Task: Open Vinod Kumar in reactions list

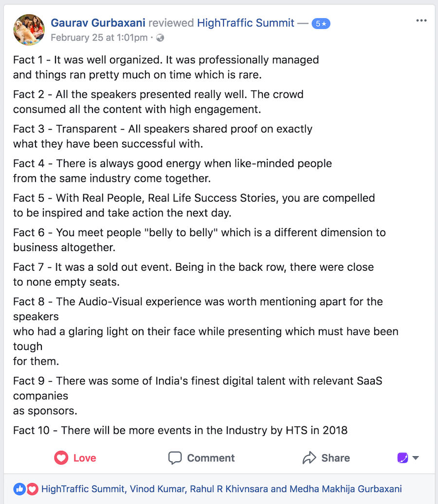Action: 158,489
